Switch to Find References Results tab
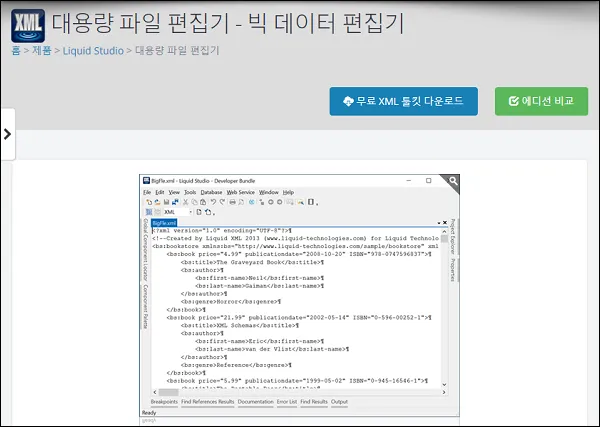Screen dimensions: 600x427 tap(207, 402)
